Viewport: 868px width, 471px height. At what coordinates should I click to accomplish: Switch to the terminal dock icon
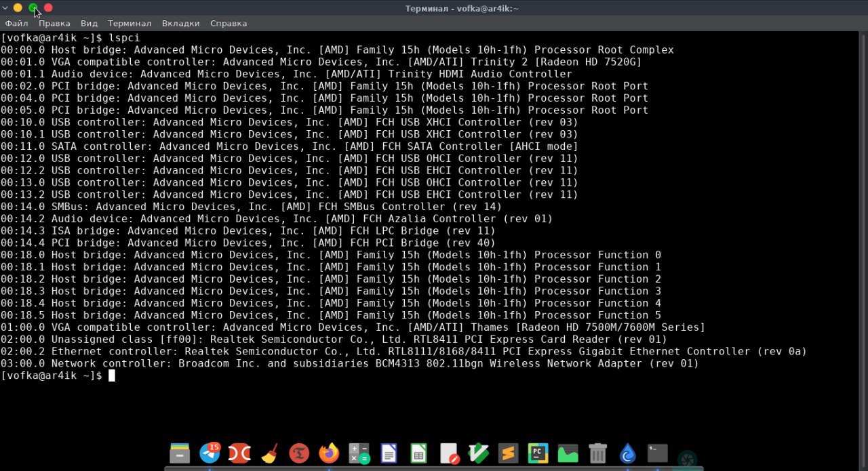(x=658, y=453)
